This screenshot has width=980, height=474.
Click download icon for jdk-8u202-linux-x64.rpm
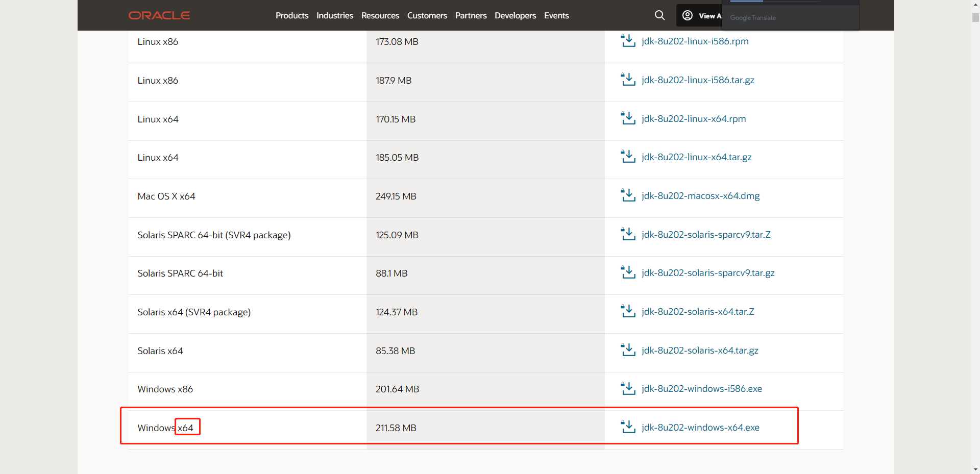point(628,118)
